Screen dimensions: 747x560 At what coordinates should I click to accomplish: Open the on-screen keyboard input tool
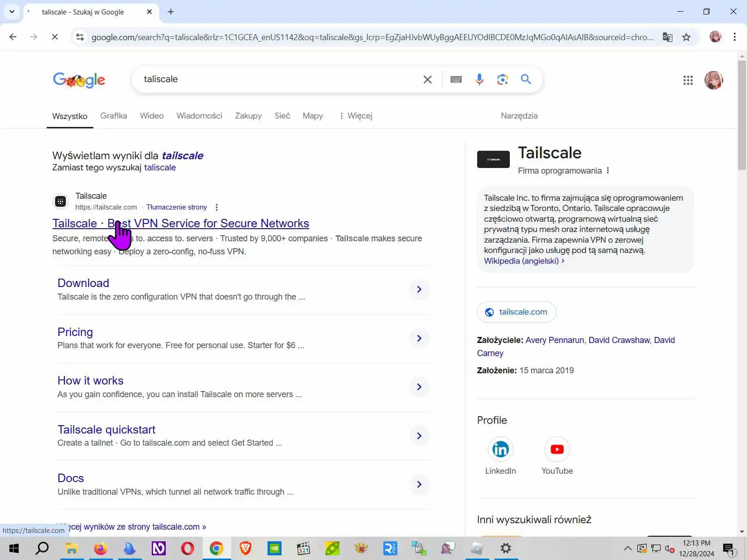tap(456, 79)
